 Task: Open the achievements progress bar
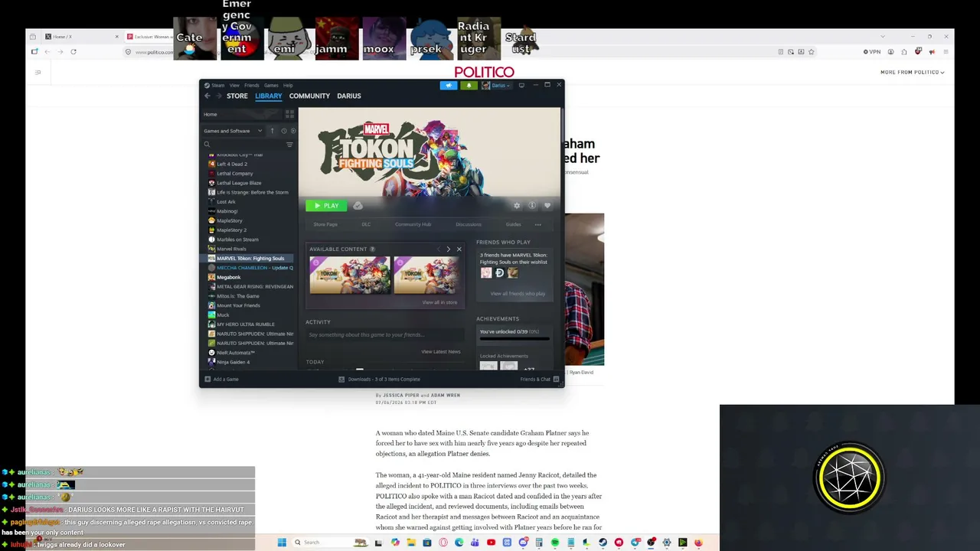[514, 337]
